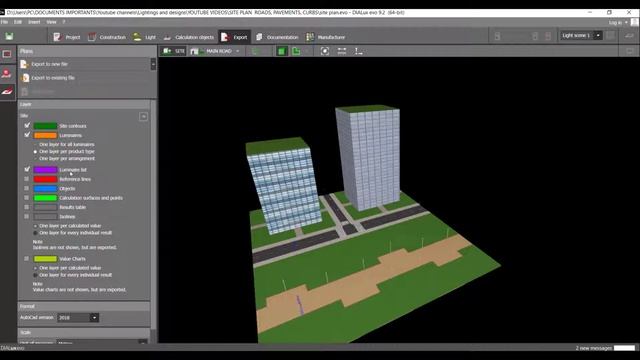Click the coordinate origin axis icon
The image size is (640, 360).
click(358, 51)
